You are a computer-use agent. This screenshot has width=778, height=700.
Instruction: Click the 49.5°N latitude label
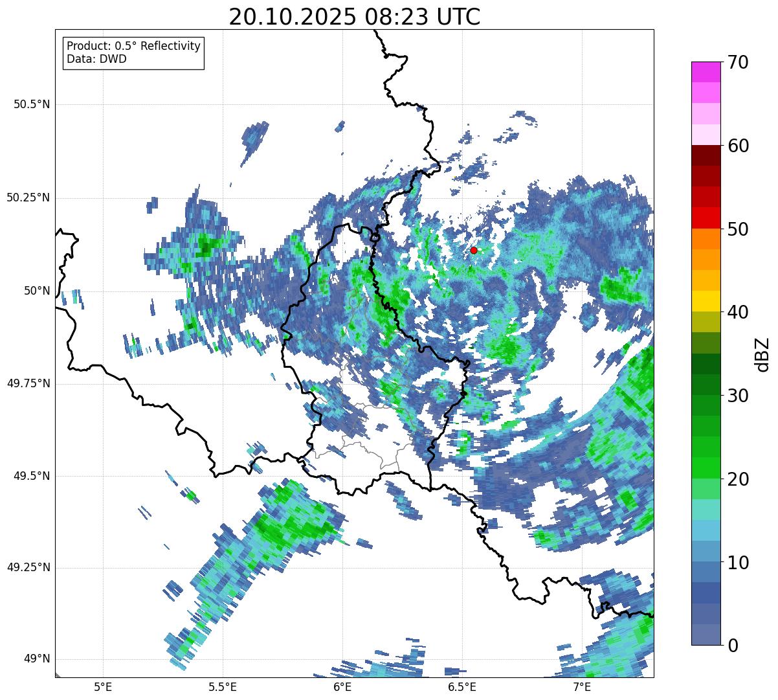pos(32,476)
